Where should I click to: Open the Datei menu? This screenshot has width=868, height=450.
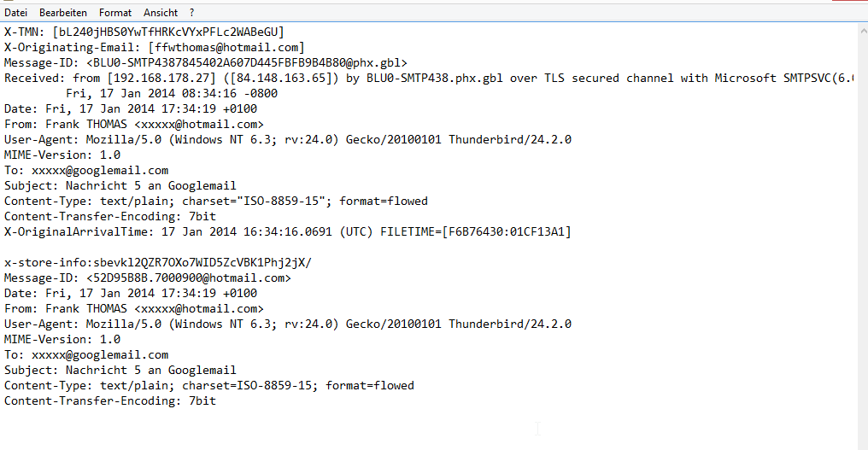click(x=15, y=13)
